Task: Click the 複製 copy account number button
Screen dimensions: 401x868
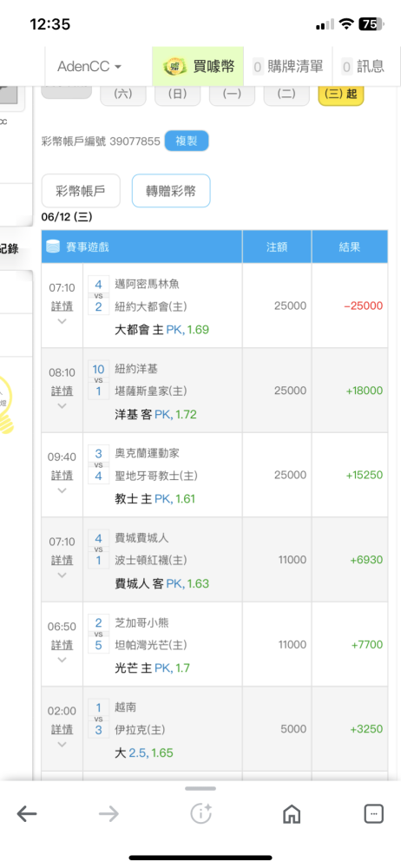Action: coord(187,141)
